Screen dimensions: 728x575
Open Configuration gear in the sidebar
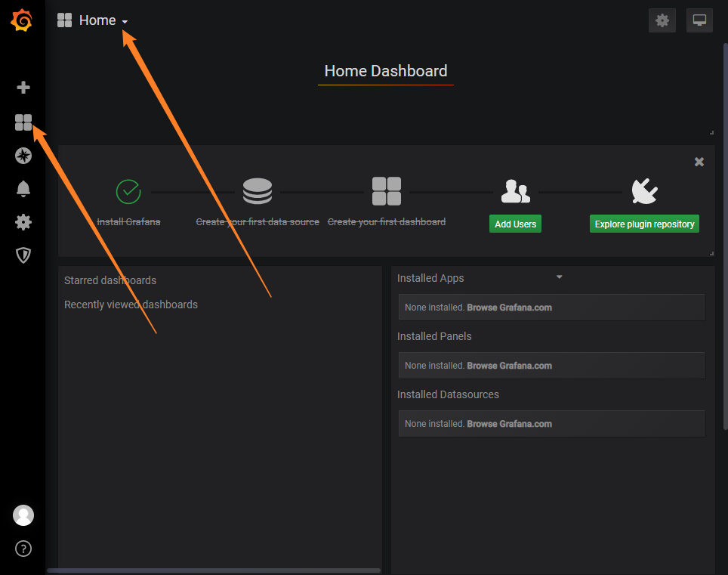click(23, 222)
